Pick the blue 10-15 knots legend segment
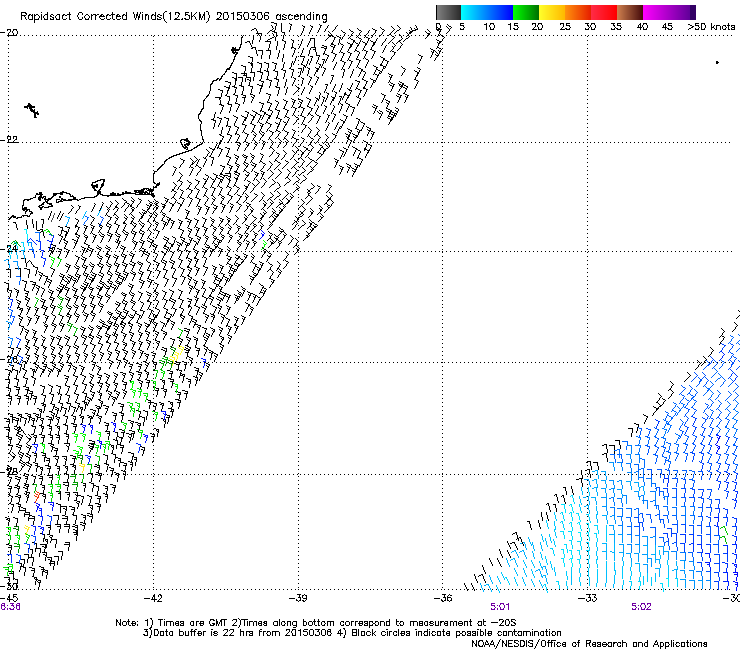740x650 pixels. click(500, 12)
